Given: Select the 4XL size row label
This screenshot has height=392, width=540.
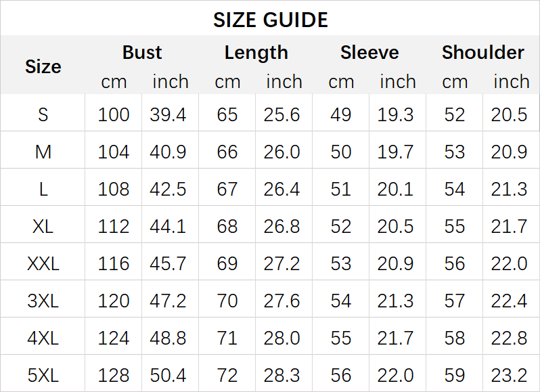Looking at the screenshot, I should tap(43, 338).
